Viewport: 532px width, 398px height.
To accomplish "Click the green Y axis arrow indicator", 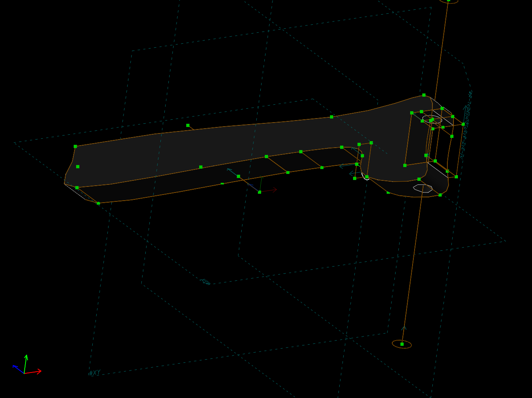I will click(26, 364).
